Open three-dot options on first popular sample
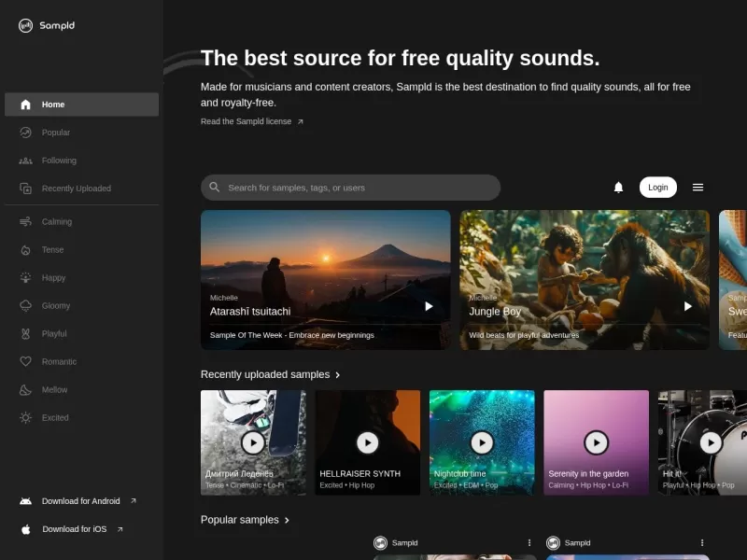 tap(529, 542)
